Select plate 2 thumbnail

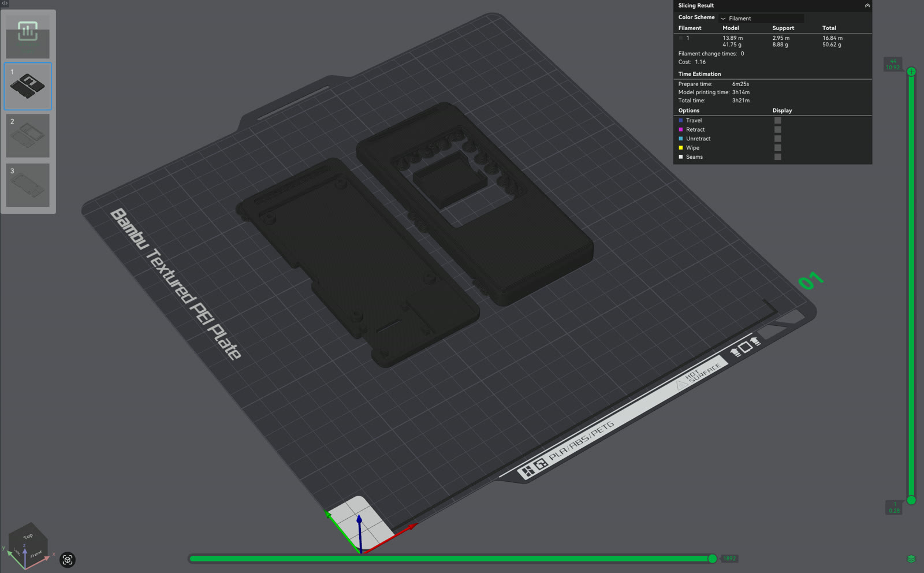(28, 136)
